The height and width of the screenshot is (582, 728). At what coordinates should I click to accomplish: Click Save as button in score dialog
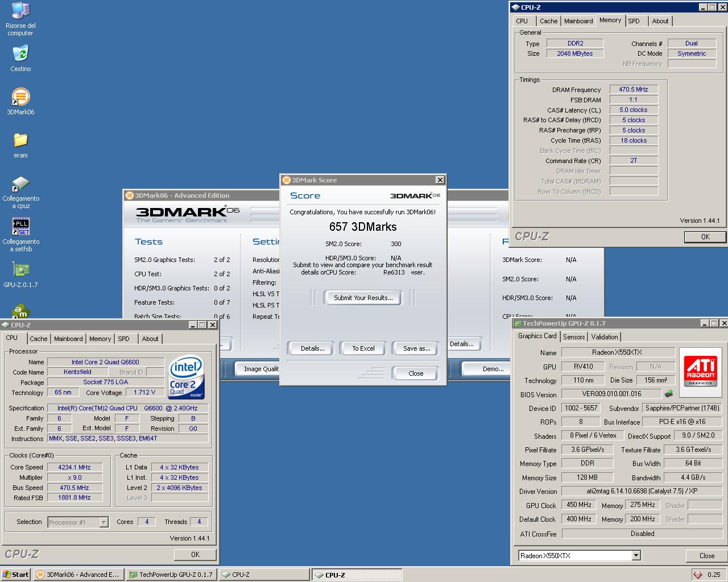(x=416, y=348)
